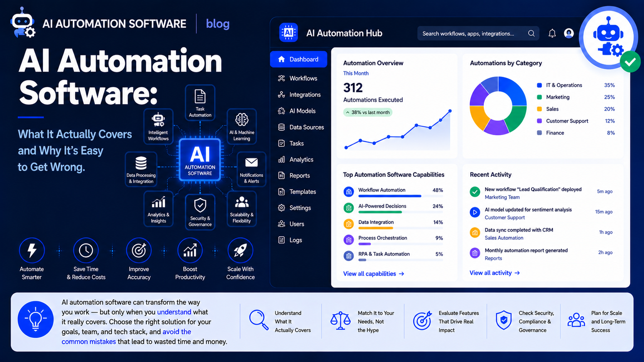Screen dimensions: 644x362
Task: Open notifications bell icon
Action: coord(552,33)
